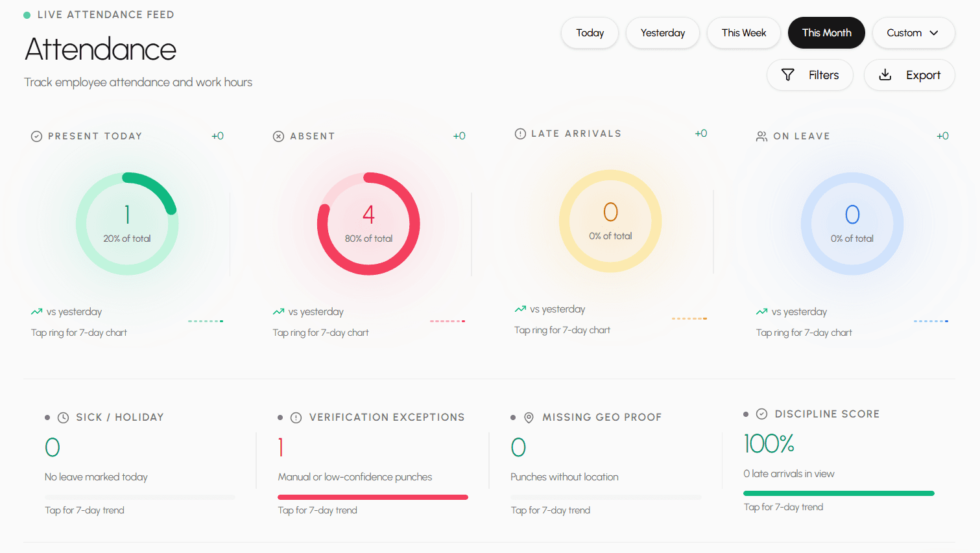This screenshot has width=980, height=553.
Task: Click the Verification Exceptions alert icon
Action: click(x=296, y=418)
